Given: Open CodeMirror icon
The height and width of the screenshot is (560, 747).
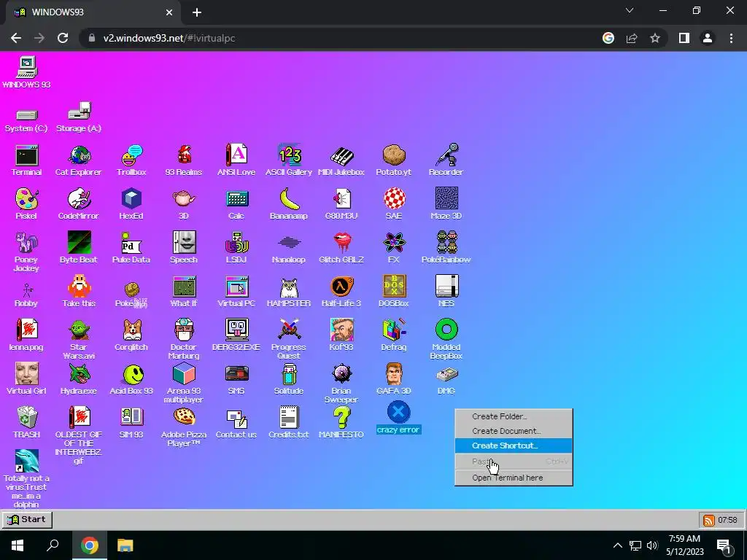Looking at the screenshot, I should pyautogui.click(x=79, y=204).
